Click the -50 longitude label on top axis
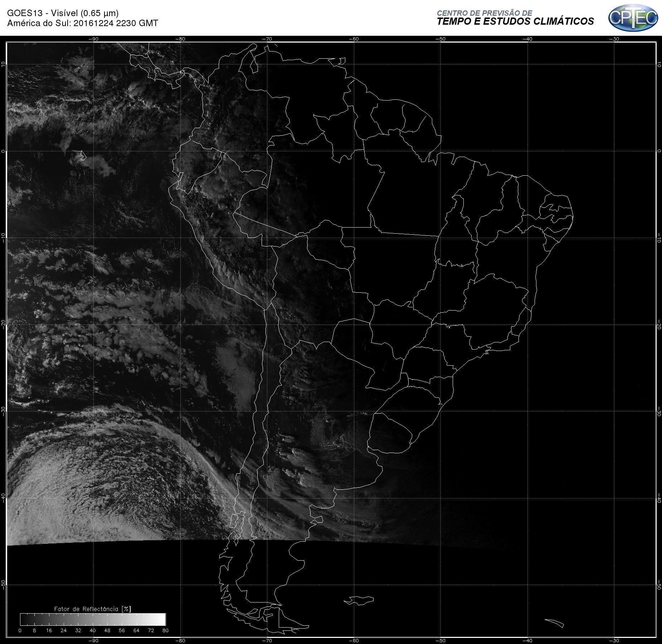The image size is (662, 644). (441, 39)
